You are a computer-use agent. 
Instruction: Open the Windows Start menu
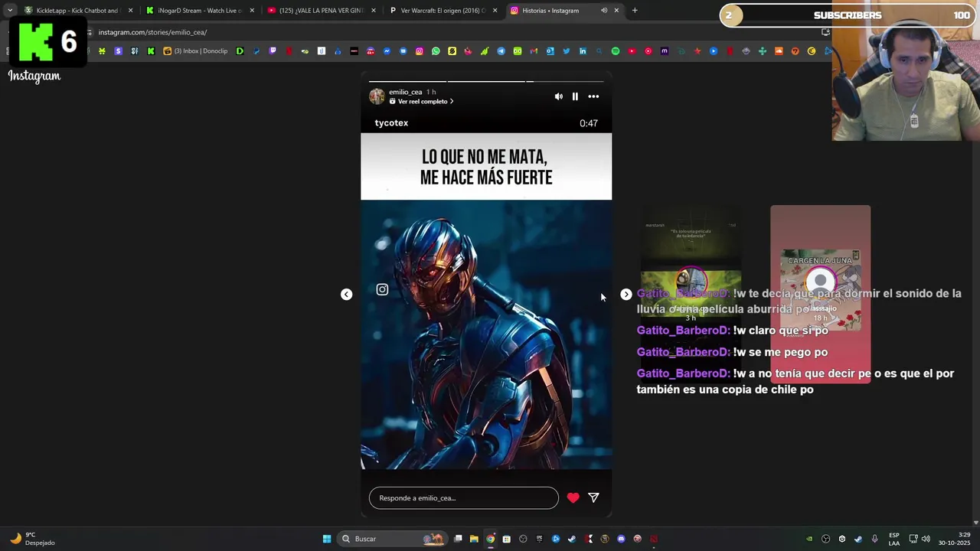click(x=327, y=539)
